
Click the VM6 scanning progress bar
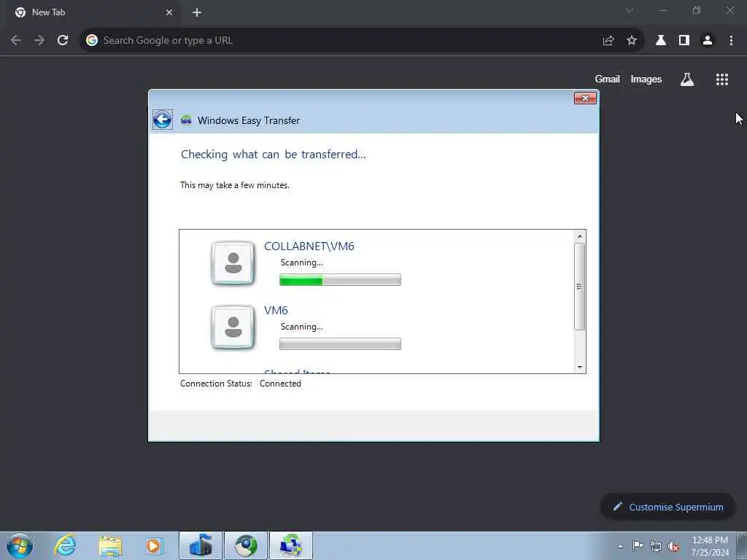point(340,344)
